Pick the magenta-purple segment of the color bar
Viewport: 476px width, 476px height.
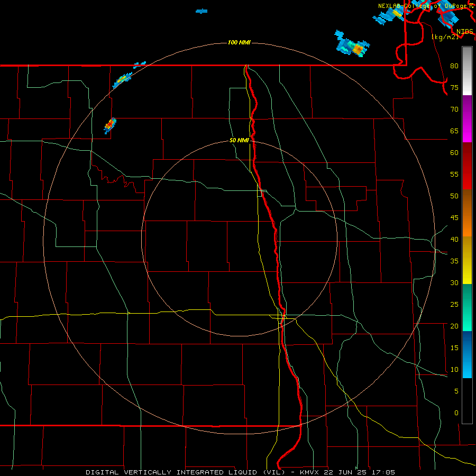point(467,118)
